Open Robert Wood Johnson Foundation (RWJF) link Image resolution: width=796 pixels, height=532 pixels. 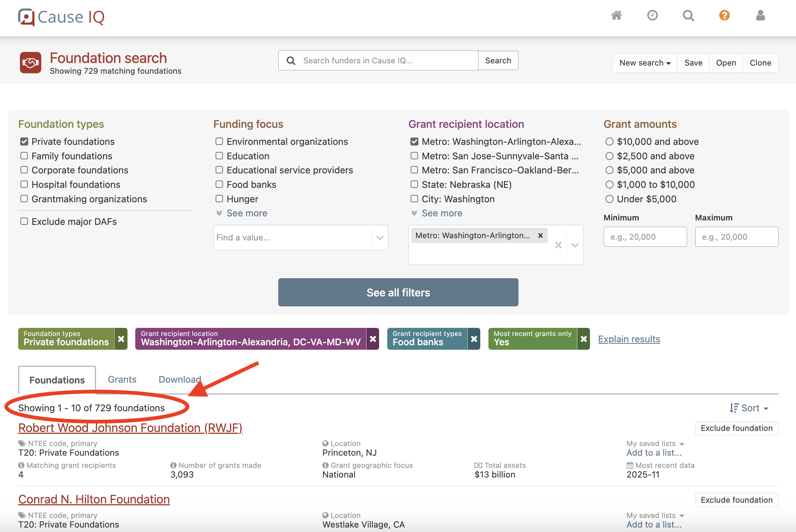(130, 428)
